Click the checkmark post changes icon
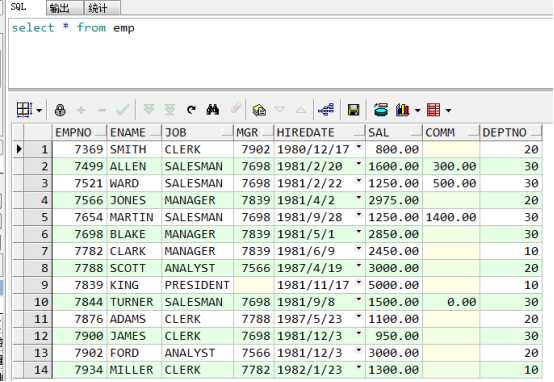The width and height of the screenshot is (554, 382). [x=122, y=110]
